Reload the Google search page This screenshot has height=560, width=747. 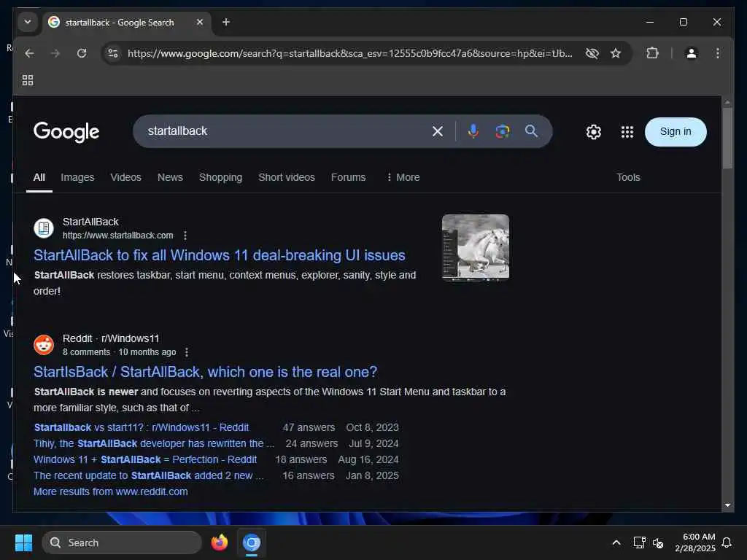click(x=82, y=53)
